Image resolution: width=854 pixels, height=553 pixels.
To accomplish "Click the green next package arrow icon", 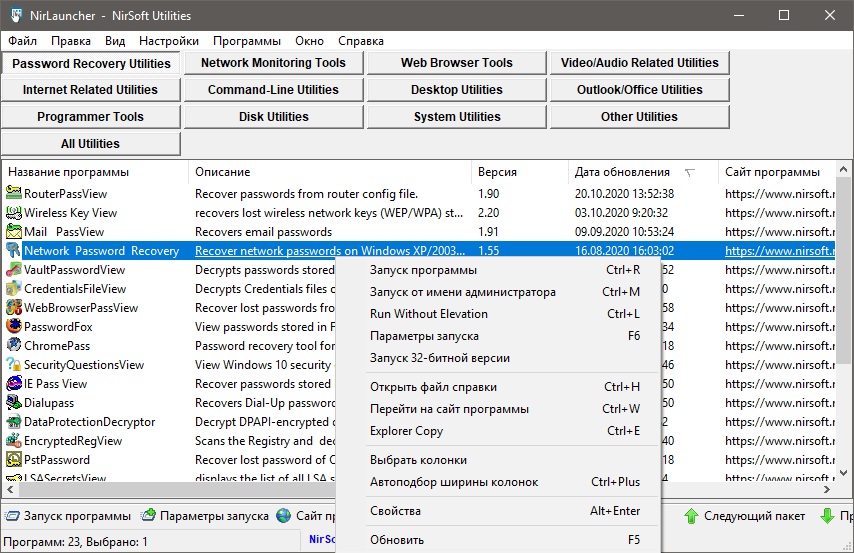I will pyautogui.click(x=691, y=516).
